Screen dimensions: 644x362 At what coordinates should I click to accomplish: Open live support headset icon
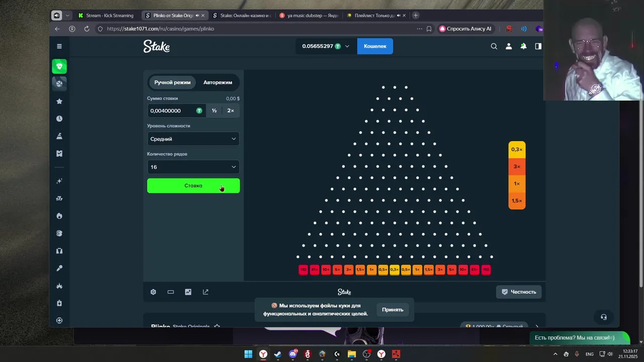point(604,317)
